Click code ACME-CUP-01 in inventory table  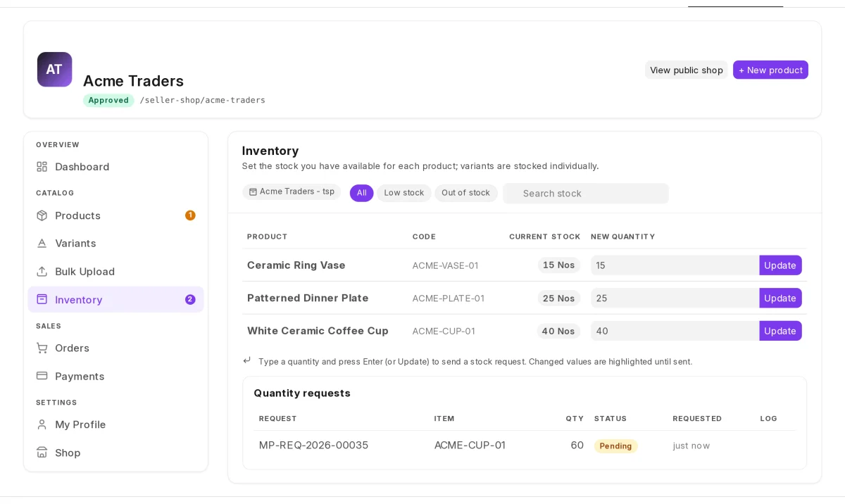pyautogui.click(x=444, y=331)
